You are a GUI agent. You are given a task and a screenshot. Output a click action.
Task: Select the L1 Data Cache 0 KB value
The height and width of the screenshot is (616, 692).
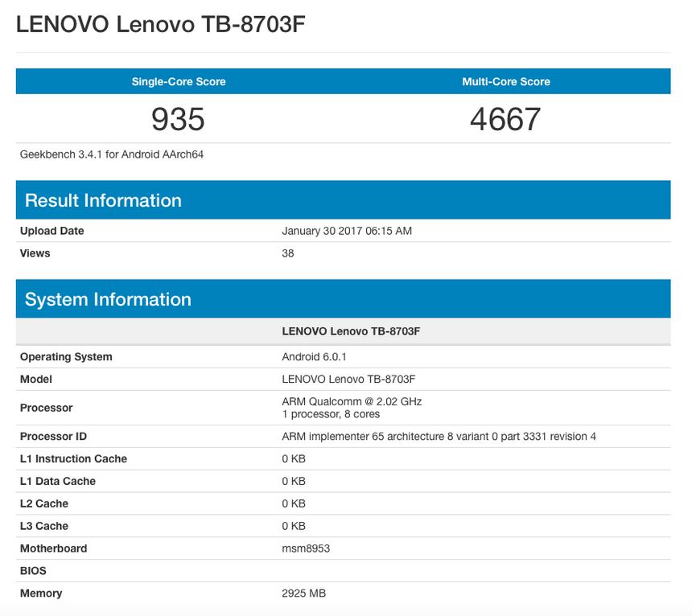pyautogui.click(x=294, y=481)
